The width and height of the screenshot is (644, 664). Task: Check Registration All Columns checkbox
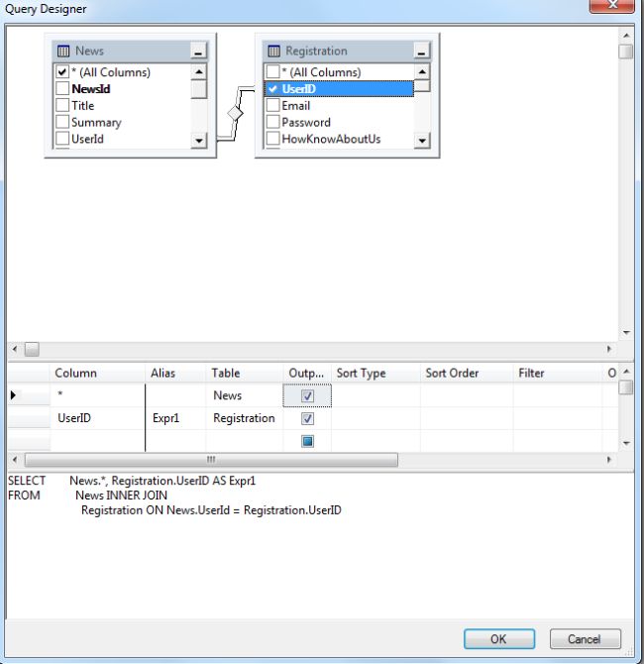tap(272, 71)
